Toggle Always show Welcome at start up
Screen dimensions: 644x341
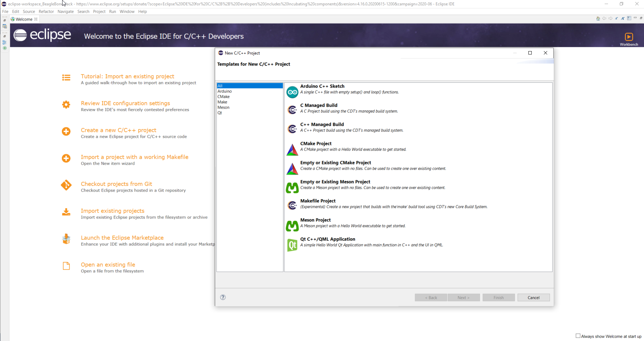pyautogui.click(x=578, y=336)
